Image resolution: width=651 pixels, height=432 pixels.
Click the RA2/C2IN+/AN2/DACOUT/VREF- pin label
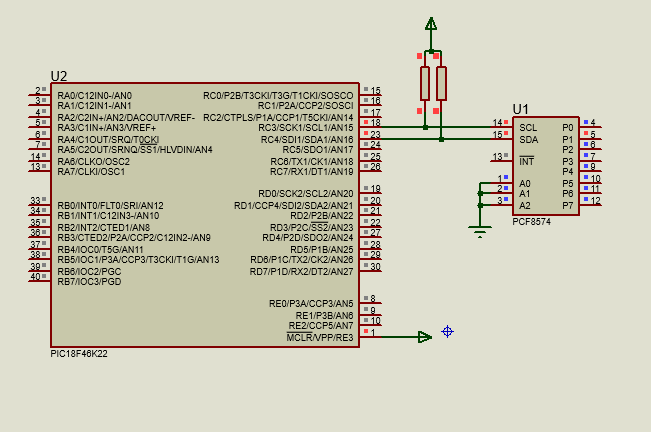pyautogui.click(x=126, y=118)
